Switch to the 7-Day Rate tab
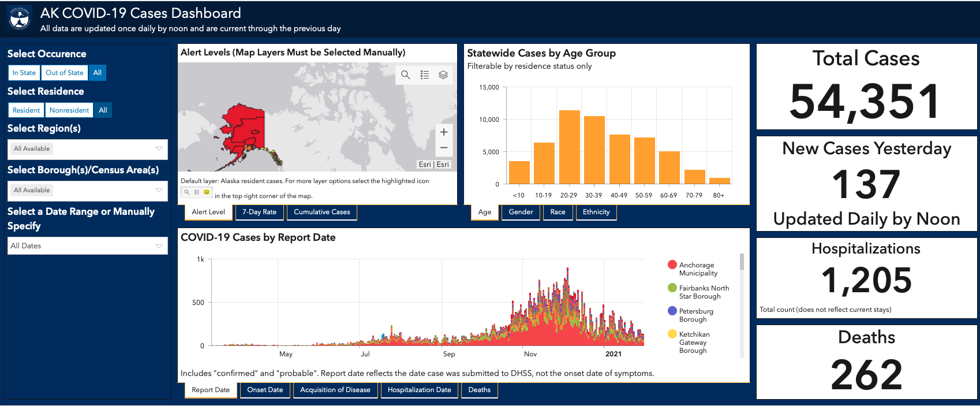The width and height of the screenshot is (980, 406). pos(259,212)
